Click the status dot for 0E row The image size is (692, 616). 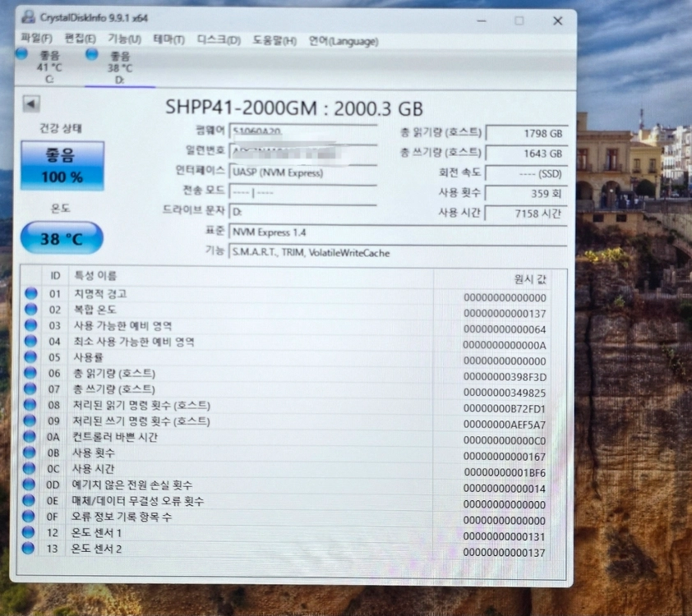click(x=29, y=500)
